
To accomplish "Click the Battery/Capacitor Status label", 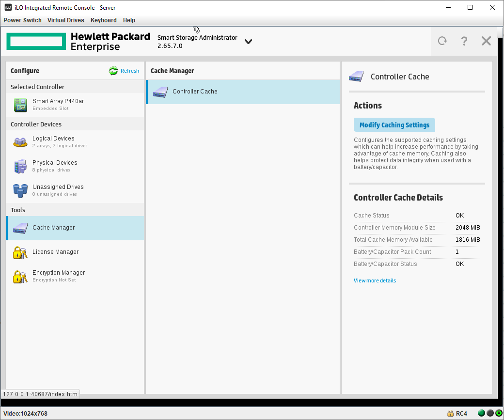I will click(x=385, y=264).
